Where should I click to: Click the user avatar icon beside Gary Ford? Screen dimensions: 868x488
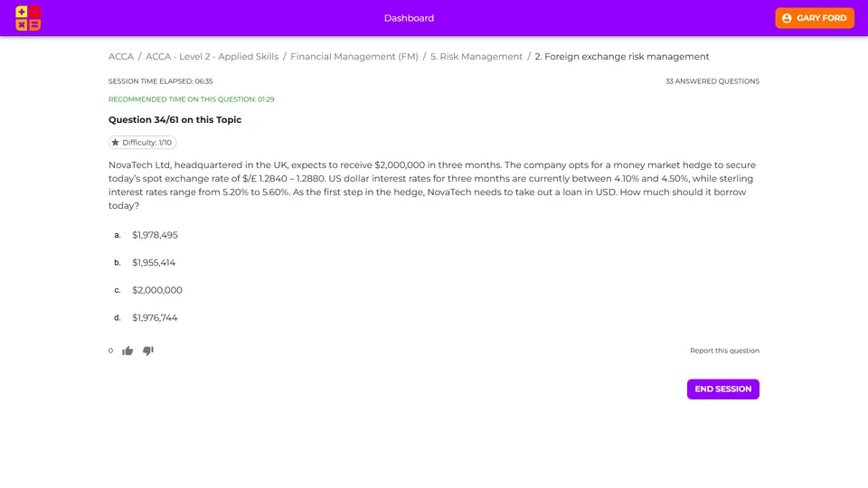tap(787, 18)
